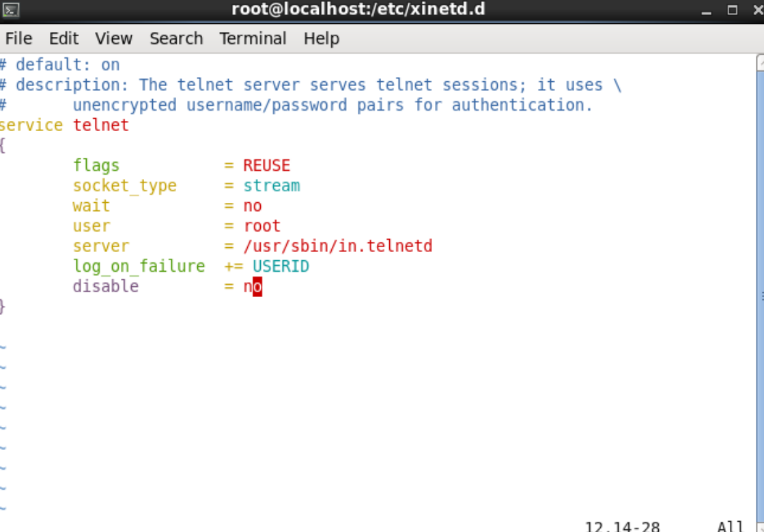Open the File menu

pos(18,38)
